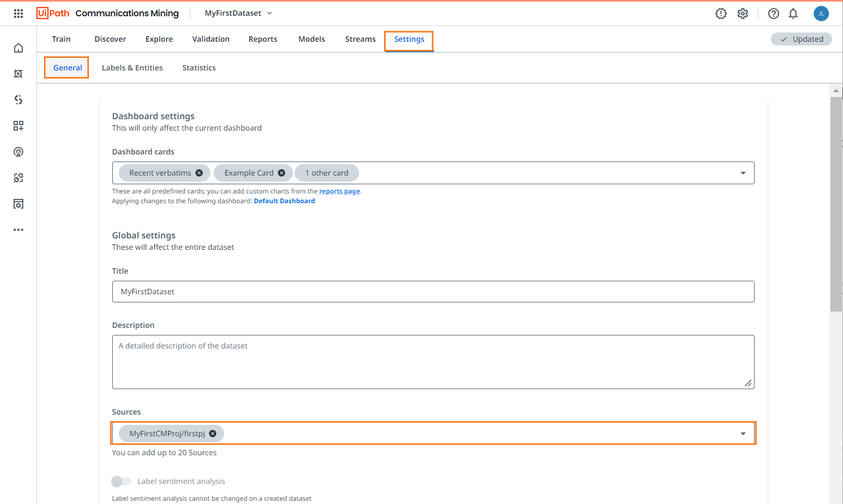Switch to the Statistics sub-tab
The image size is (843, 504).
[199, 68]
